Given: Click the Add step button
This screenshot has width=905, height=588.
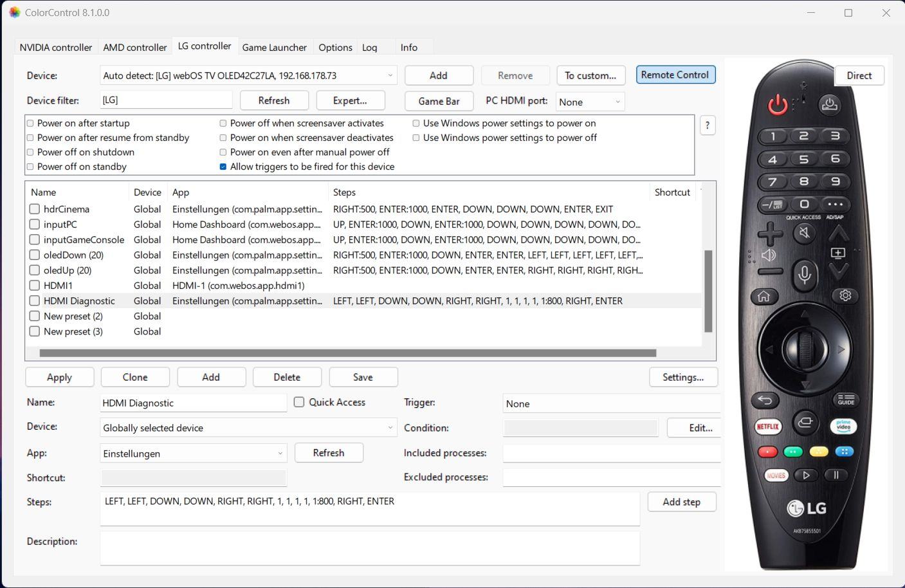Looking at the screenshot, I should click(682, 502).
